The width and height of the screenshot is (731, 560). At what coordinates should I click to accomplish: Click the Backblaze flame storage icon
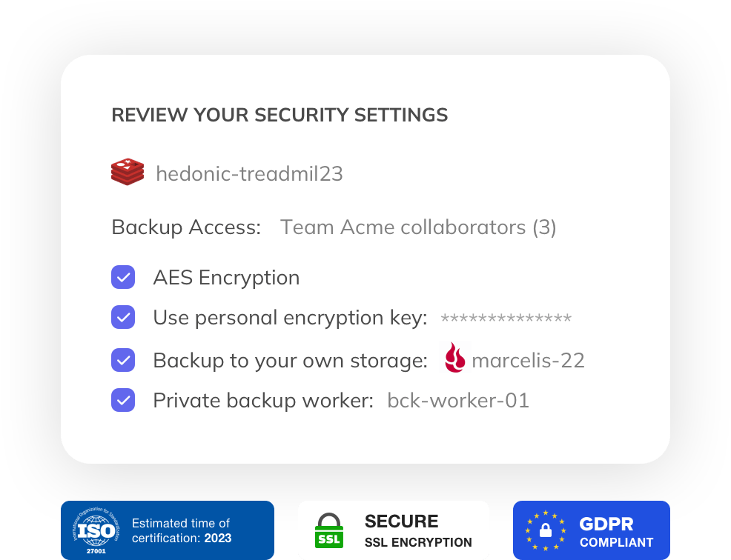454,360
